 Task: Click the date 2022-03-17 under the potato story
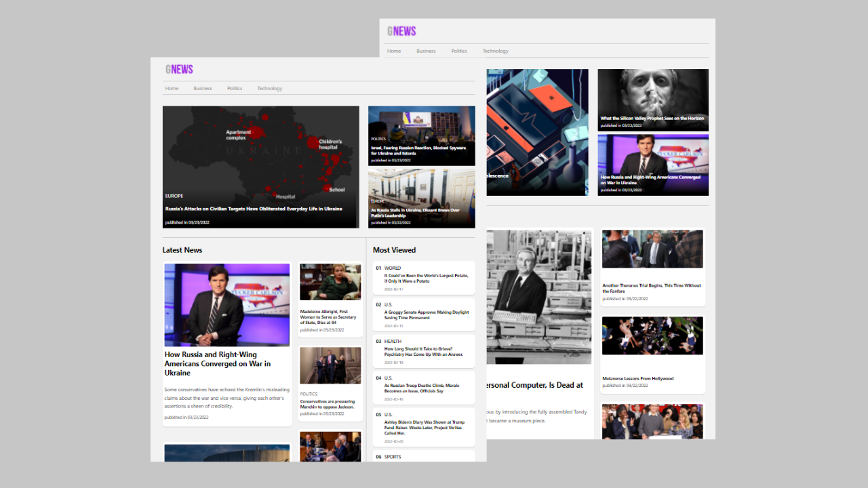pyautogui.click(x=393, y=289)
